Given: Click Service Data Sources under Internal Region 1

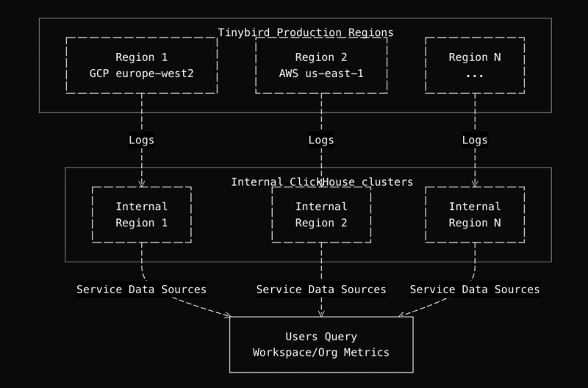Looking at the screenshot, I should (141, 290).
